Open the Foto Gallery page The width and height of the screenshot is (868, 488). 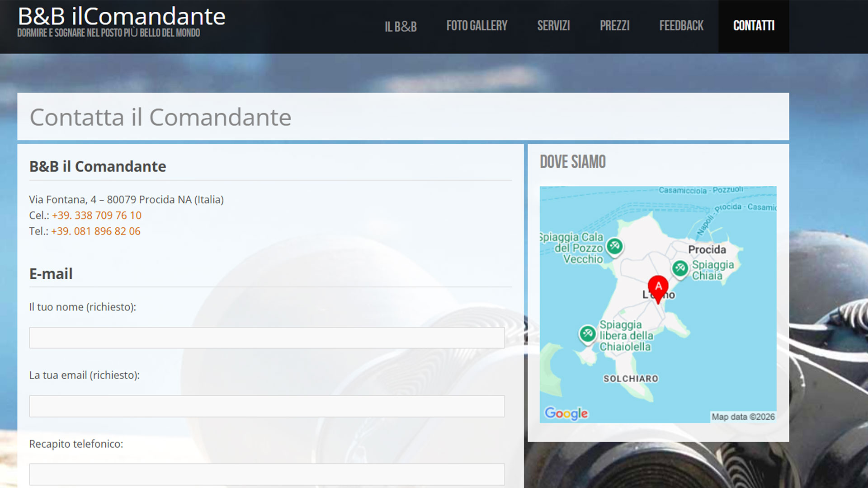(476, 26)
